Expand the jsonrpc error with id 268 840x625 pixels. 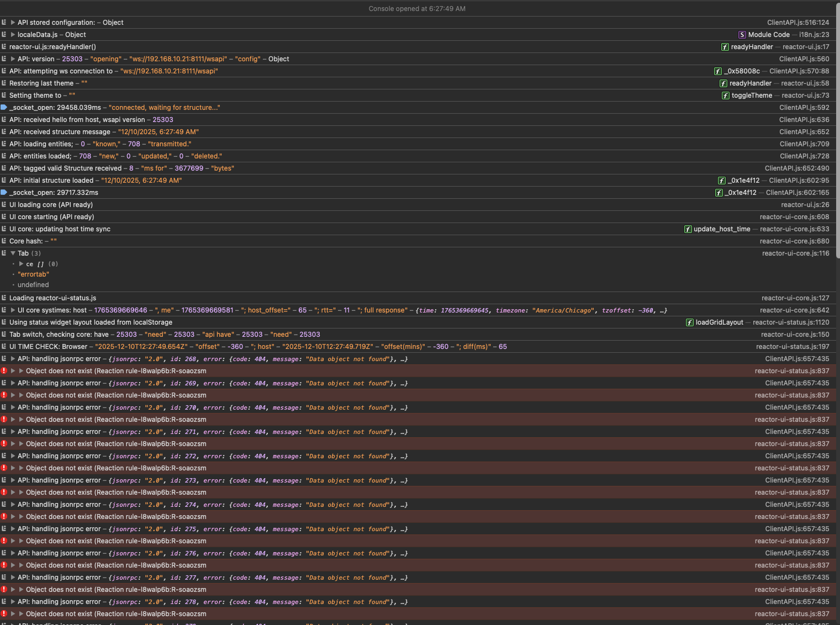13,359
